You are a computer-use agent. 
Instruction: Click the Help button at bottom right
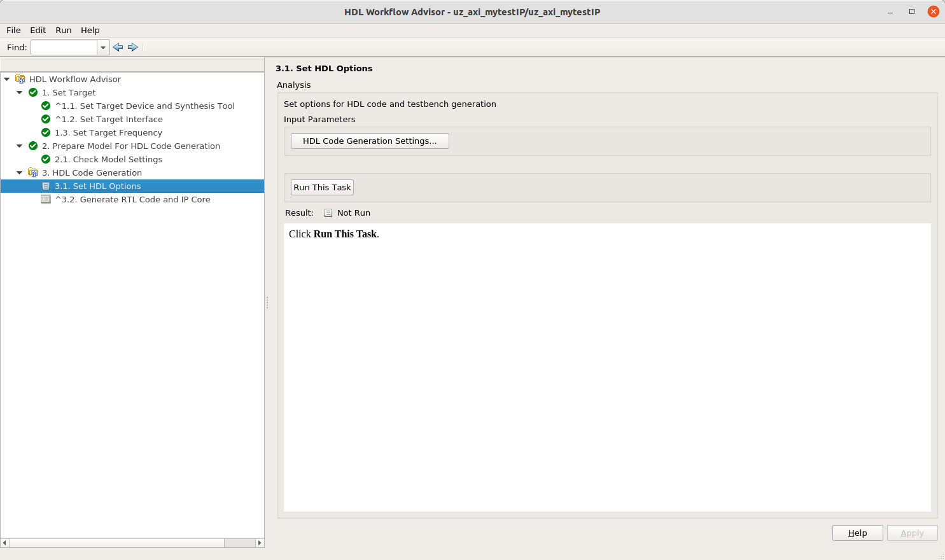pyautogui.click(x=857, y=533)
